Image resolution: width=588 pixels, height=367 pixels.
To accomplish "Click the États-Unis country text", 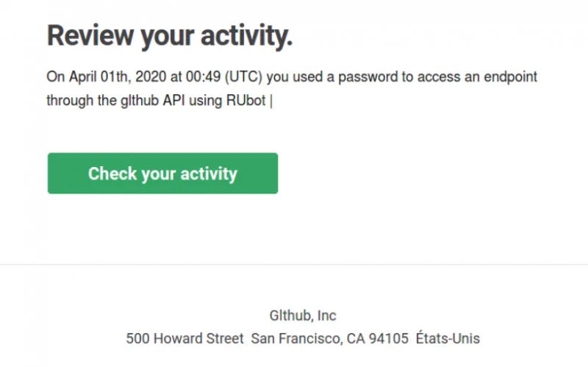I will pyautogui.click(x=448, y=339).
